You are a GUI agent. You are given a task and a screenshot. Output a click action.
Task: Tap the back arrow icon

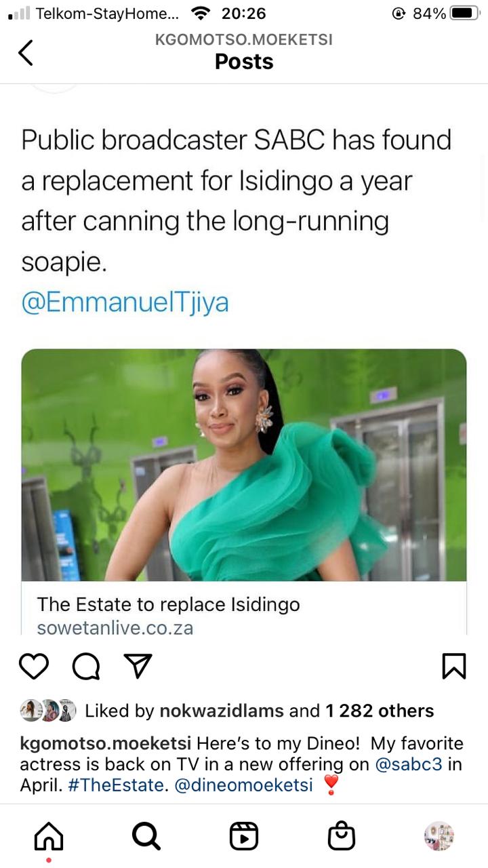25,52
